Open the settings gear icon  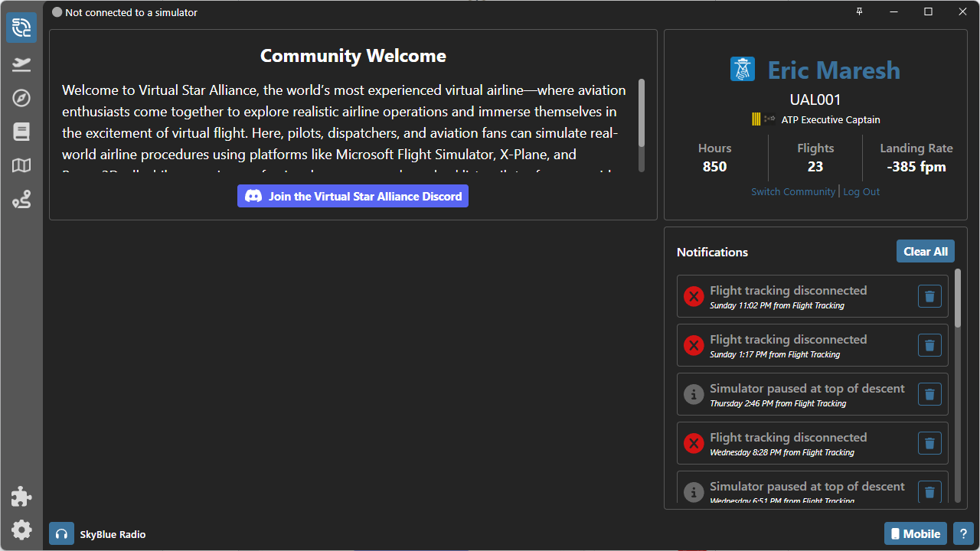pyautogui.click(x=21, y=530)
